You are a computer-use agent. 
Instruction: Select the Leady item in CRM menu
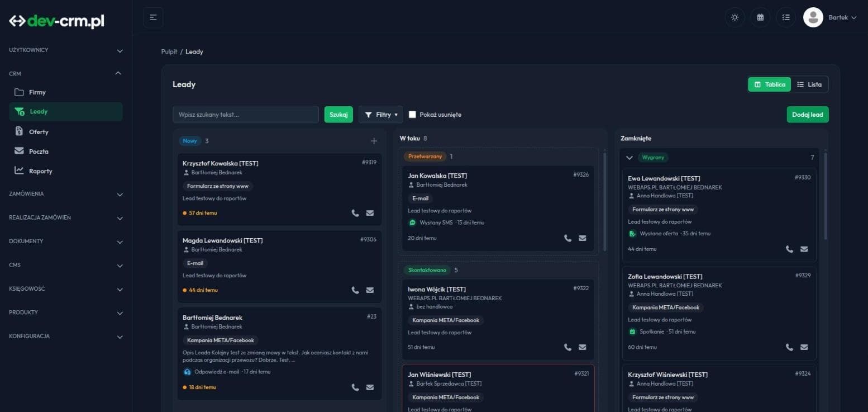pos(66,111)
